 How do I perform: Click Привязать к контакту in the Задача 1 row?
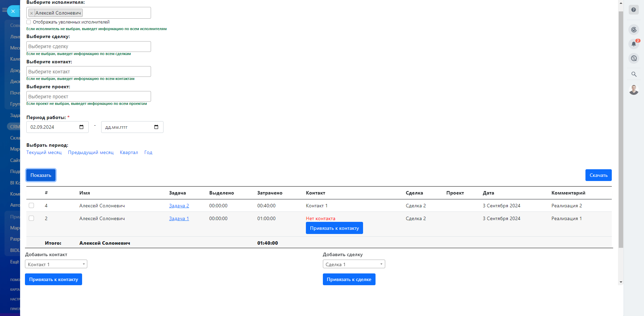(334, 228)
